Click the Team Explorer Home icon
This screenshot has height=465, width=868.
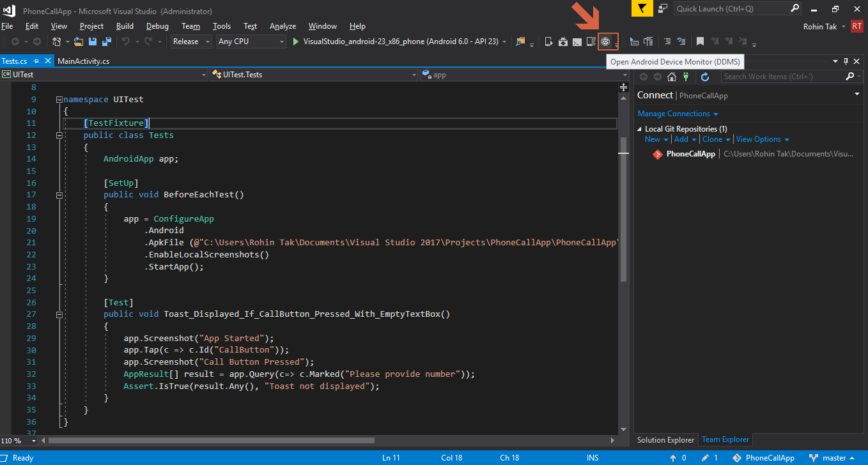coord(672,77)
